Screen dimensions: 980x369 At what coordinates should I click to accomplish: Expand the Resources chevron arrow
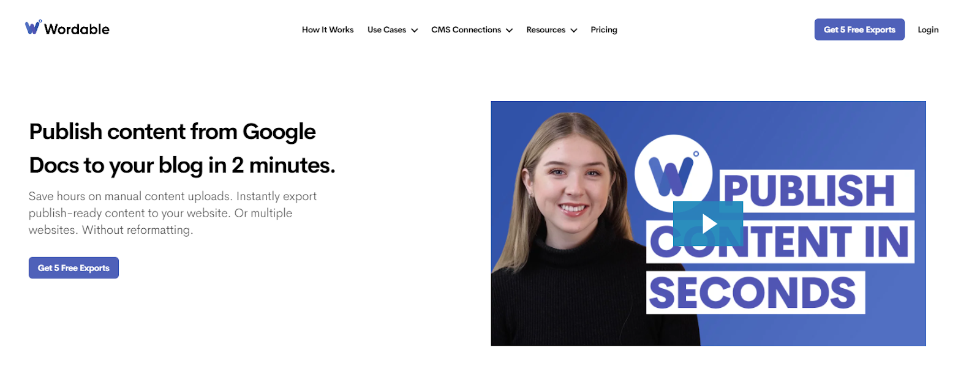[574, 30]
